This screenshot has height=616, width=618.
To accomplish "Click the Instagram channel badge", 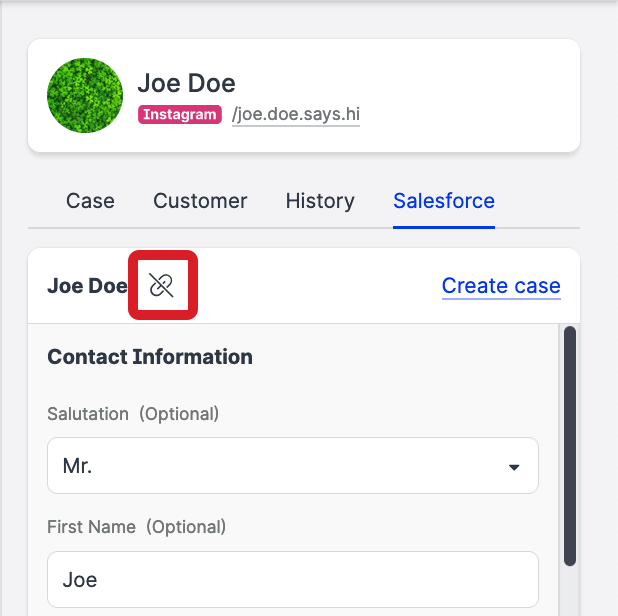I will point(179,114).
